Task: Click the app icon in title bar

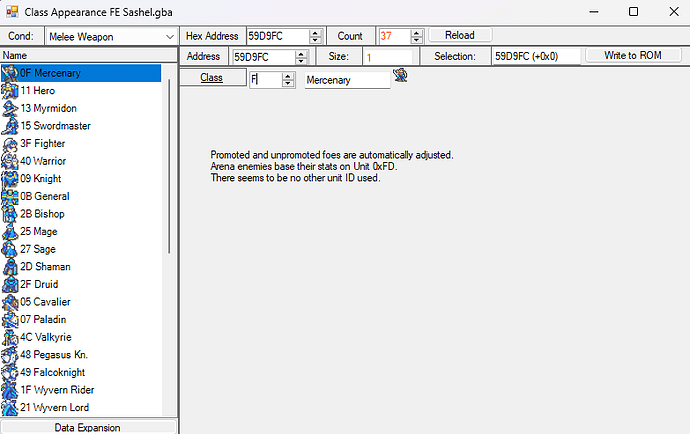Action: [x=11, y=11]
